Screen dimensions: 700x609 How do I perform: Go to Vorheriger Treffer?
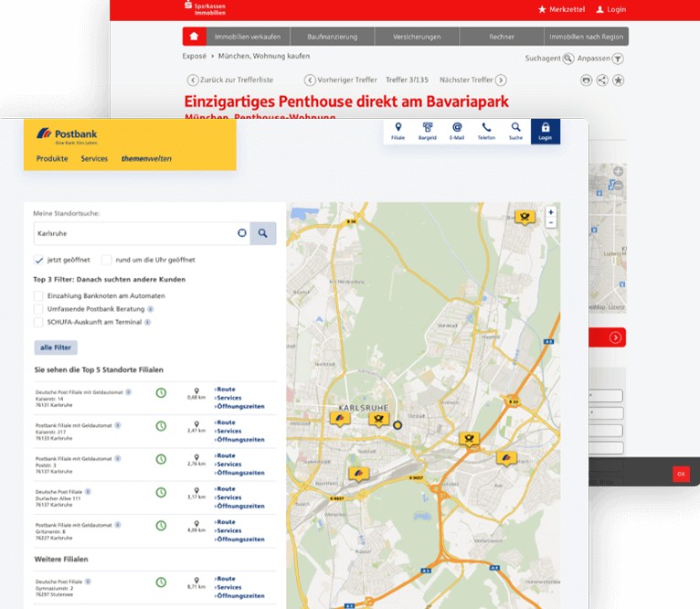(341, 80)
